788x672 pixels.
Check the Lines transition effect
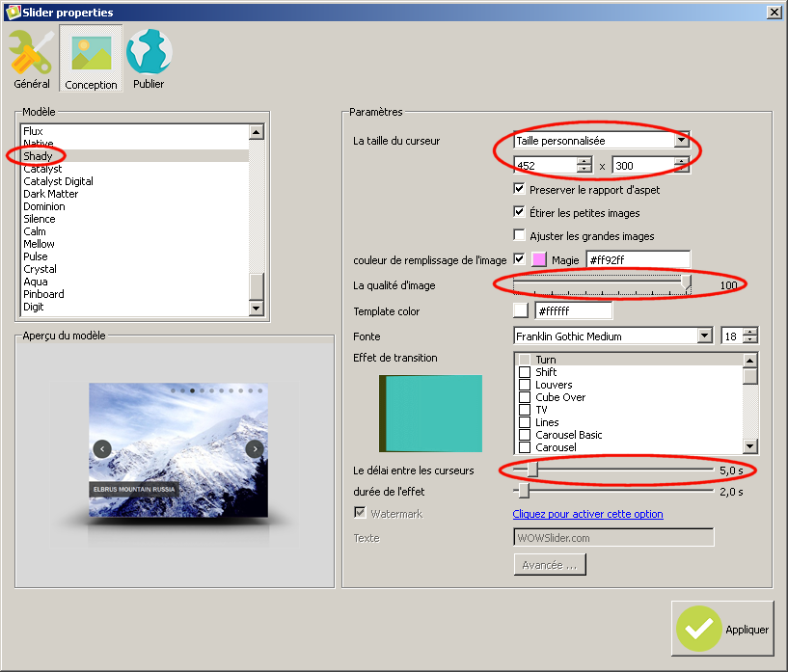tap(525, 422)
